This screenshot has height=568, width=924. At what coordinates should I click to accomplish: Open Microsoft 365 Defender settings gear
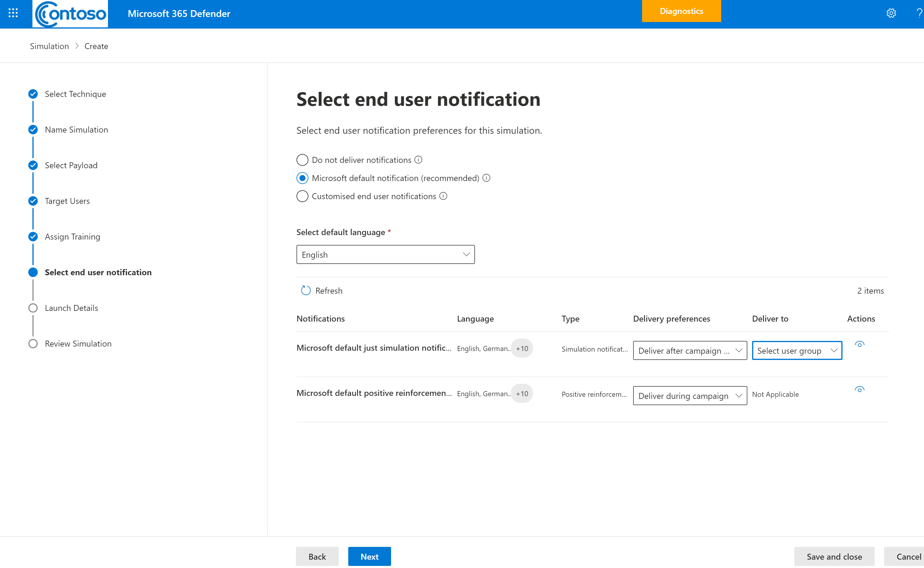891,13
